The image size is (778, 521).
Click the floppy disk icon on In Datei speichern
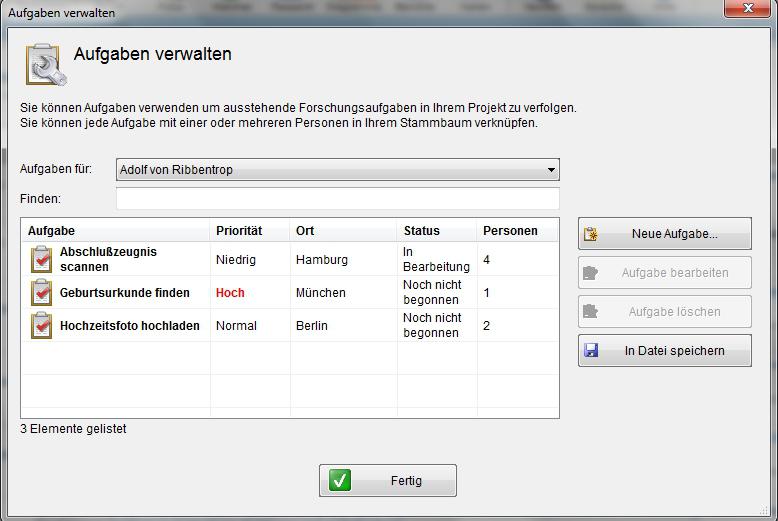point(591,351)
